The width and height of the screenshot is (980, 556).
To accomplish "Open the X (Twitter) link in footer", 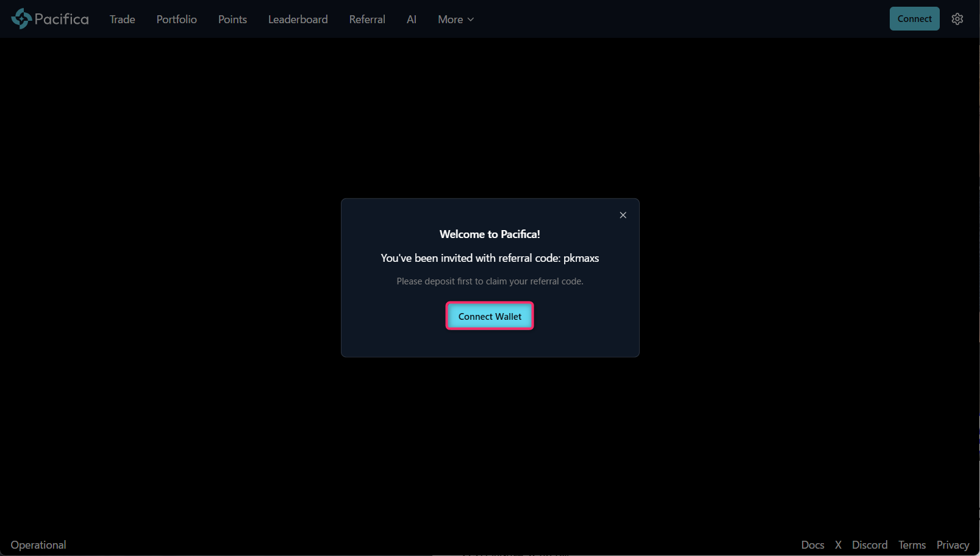I will click(x=838, y=544).
